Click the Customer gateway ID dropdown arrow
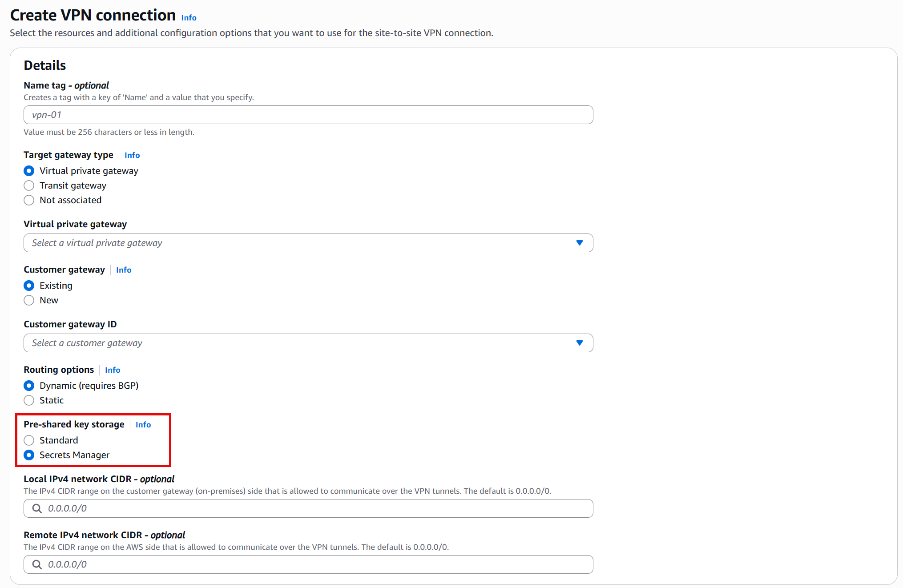This screenshot has width=903, height=588. (x=579, y=343)
